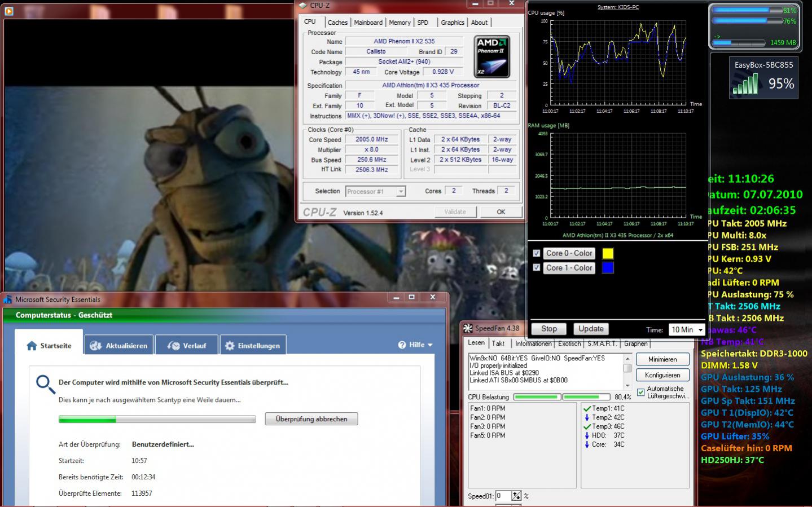Click the magnifying glass scan icon
This screenshot has height=507, width=812.
[45, 385]
